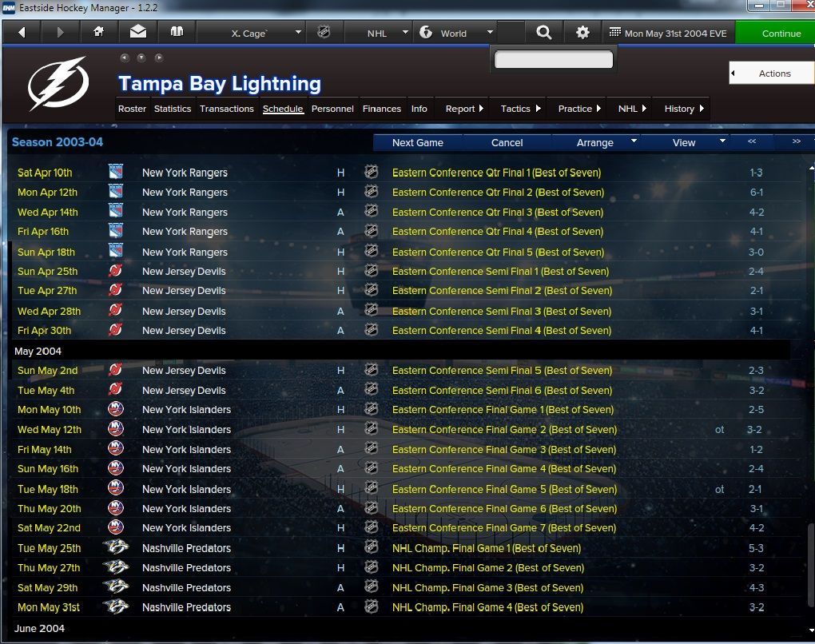The height and width of the screenshot is (644, 815).
Task: Open the home screen icon
Action: tap(99, 33)
